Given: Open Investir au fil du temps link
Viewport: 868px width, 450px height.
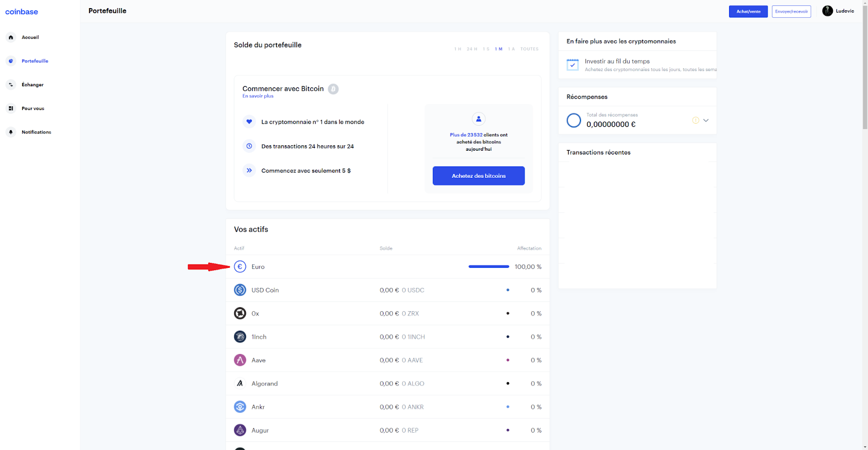Looking at the screenshot, I should click(617, 61).
